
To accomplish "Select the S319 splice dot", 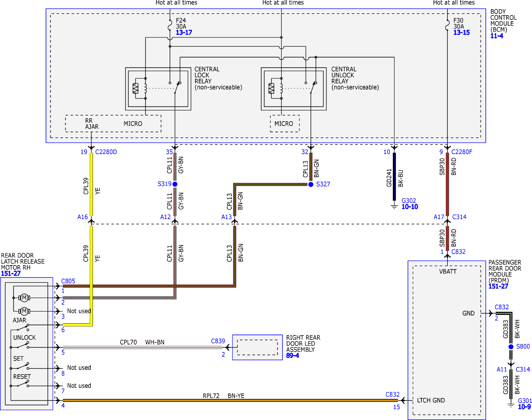I will [175, 184].
